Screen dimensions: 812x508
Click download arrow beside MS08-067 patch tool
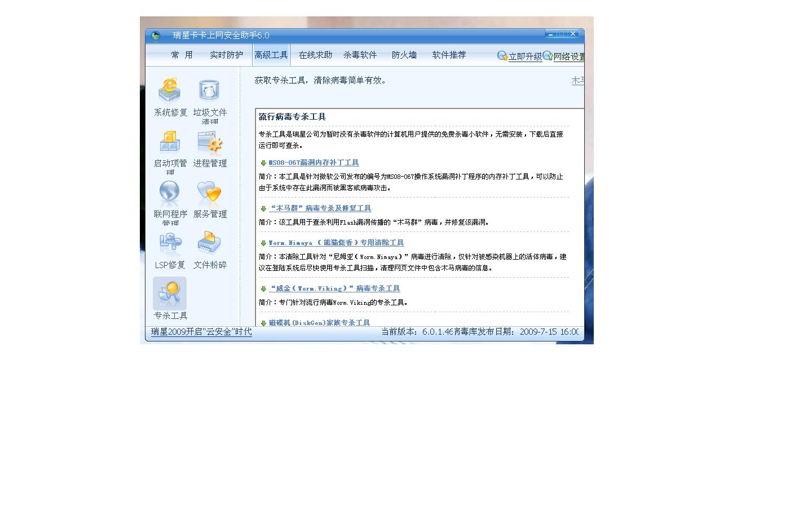pos(263,163)
